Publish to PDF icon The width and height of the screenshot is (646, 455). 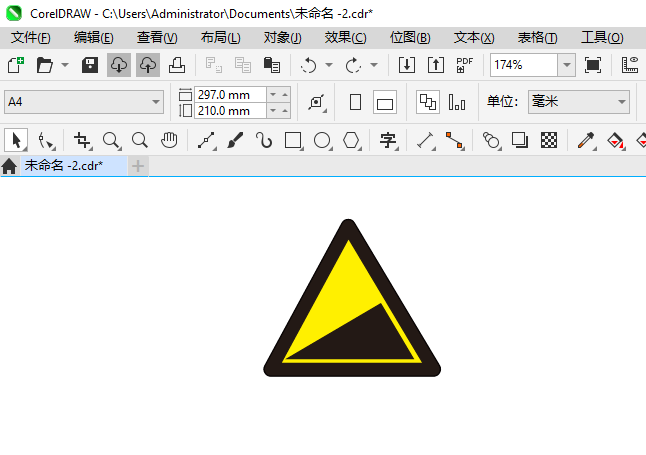[x=464, y=65]
